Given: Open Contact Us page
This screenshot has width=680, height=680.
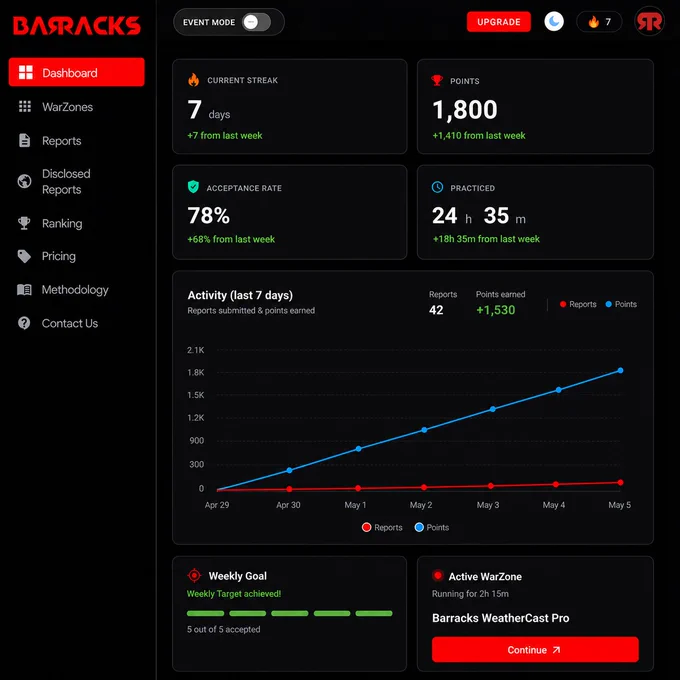Looking at the screenshot, I should pos(69,323).
